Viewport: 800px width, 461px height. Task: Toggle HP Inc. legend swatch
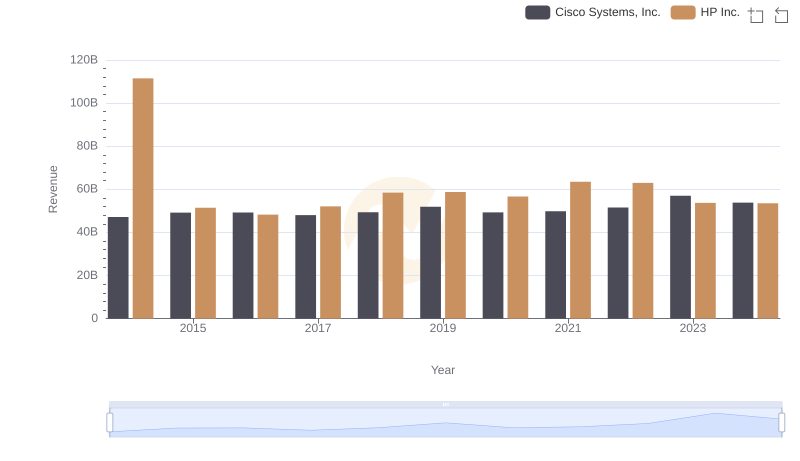683,12
